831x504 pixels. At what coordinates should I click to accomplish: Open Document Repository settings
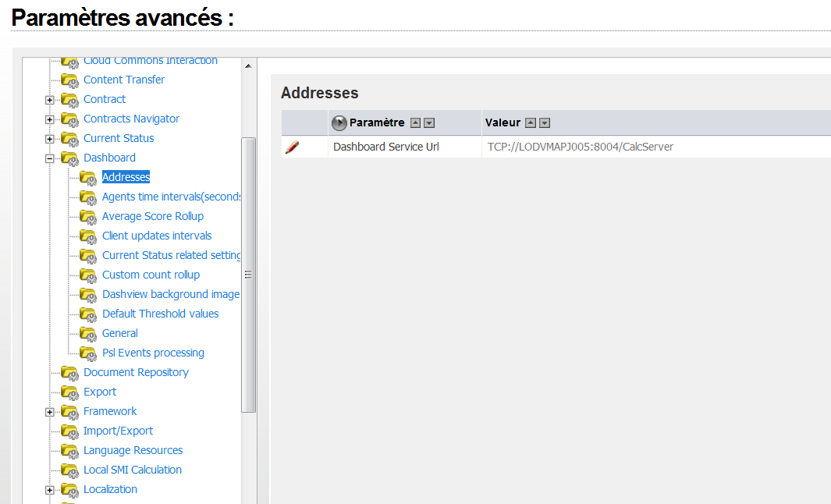coord(137,373)
